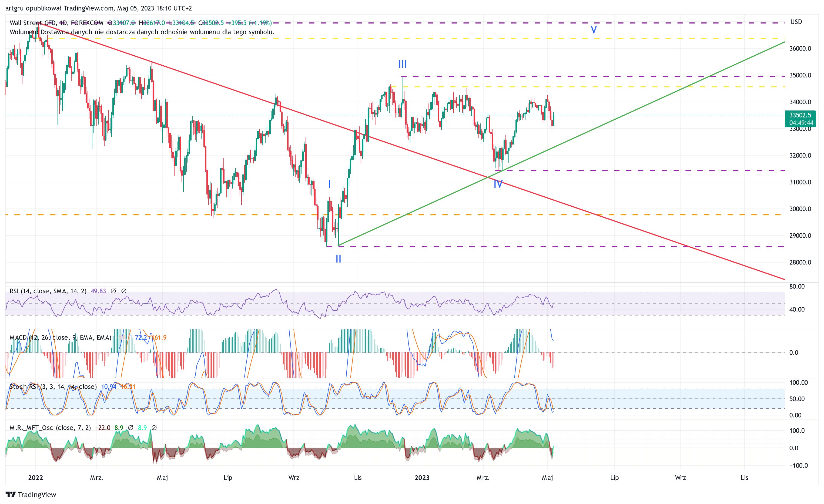Screen dimensions: 824x504
Task: Click the Lip label left of 2023
Action: tap(228, 478)
